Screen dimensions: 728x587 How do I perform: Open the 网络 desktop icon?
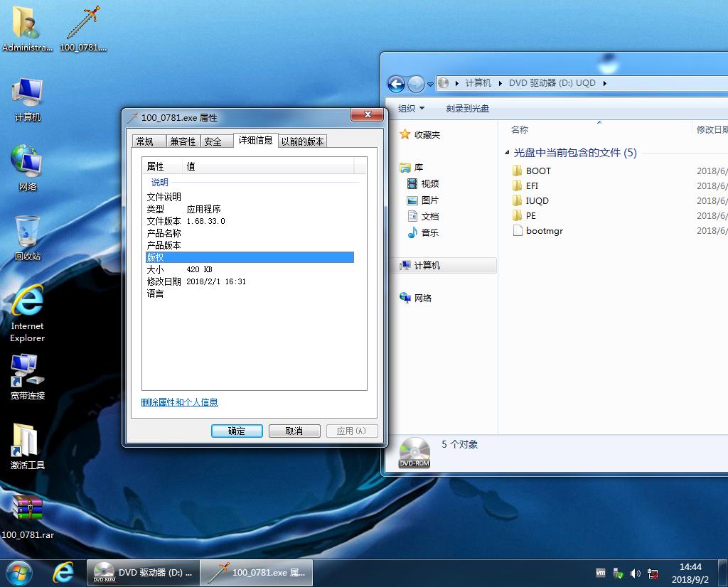click(28, 168)
